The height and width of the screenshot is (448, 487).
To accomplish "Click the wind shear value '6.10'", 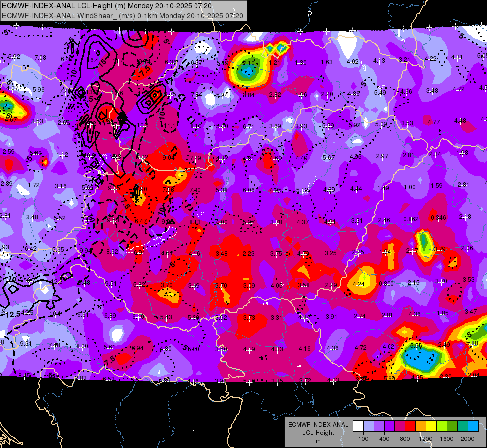I will (x=138, y=316).
